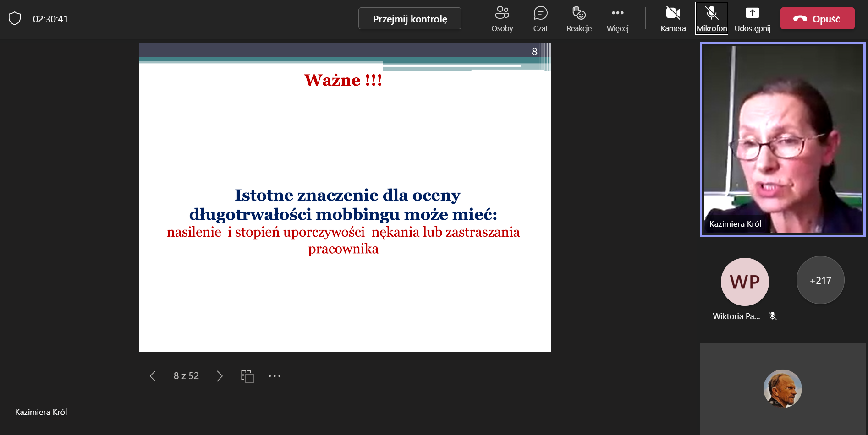
Task: Select Kazimiera Król's video tile
Action: click(782, 139)
